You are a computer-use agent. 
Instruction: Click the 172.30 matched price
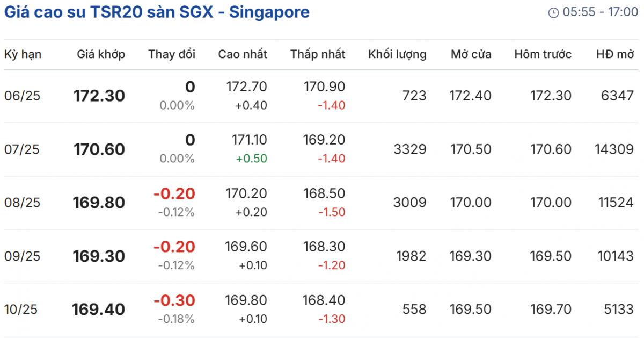(99, 96)
